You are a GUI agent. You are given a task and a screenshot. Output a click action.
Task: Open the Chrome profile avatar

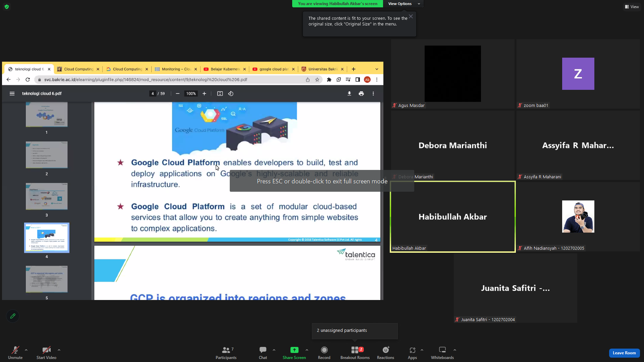point(367,79)
